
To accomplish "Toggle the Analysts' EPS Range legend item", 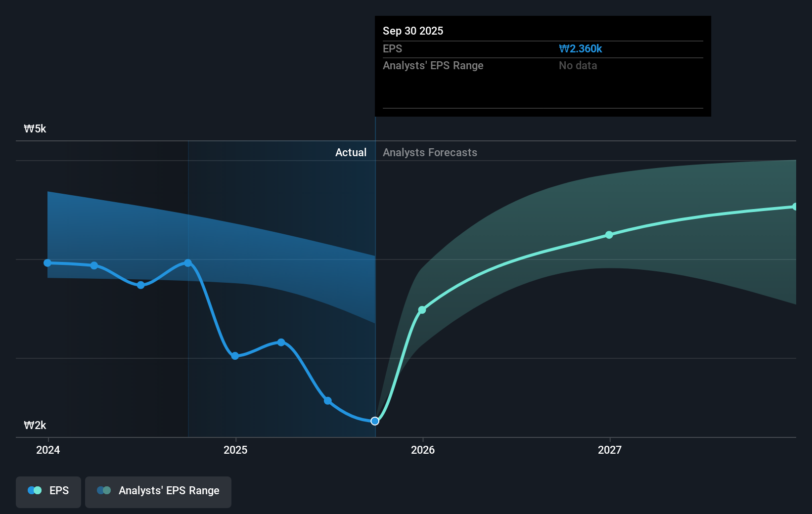I will 158,491.
